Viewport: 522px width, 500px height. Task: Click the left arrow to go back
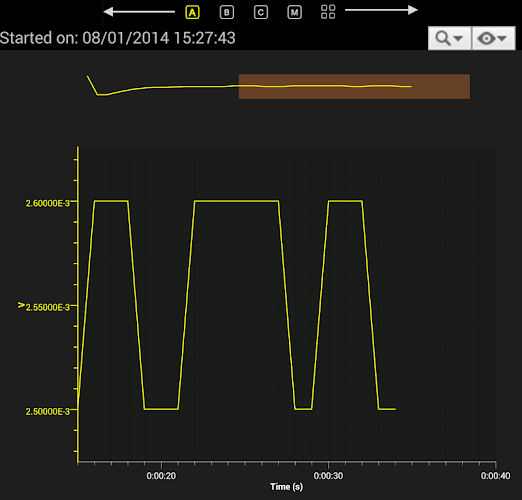[139, 12]
